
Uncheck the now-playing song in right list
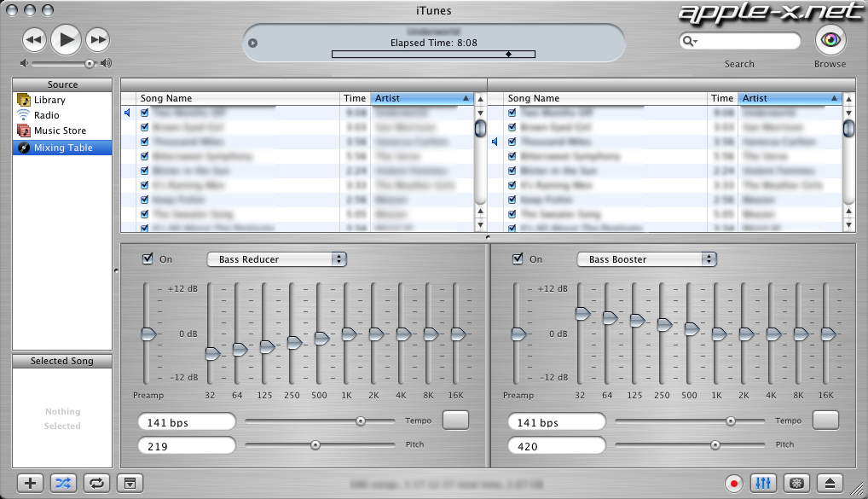tap(512, 142)
